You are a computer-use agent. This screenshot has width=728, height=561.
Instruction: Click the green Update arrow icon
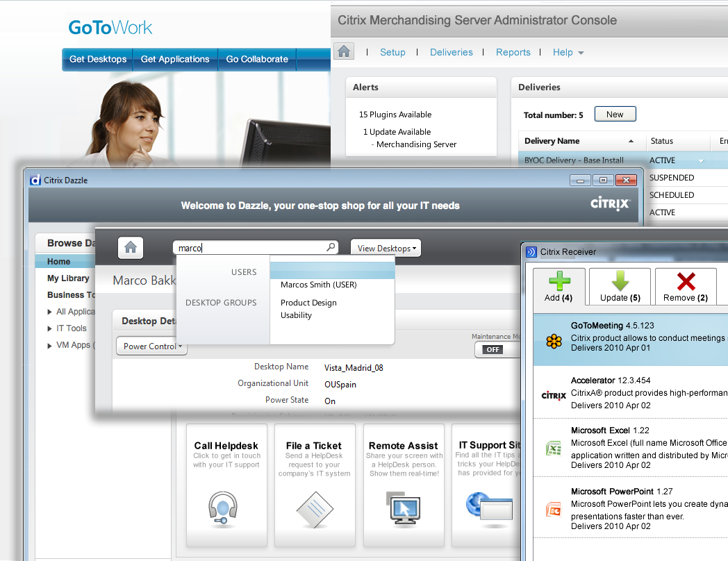click(620, 280)
